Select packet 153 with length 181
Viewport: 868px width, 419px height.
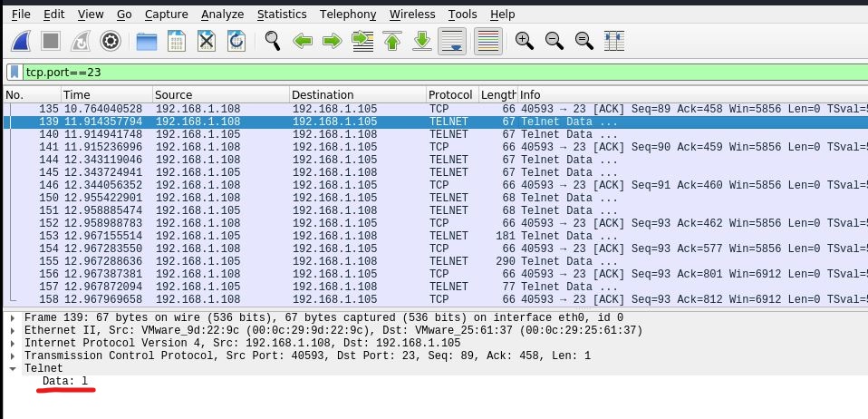(x=435, y=236)
